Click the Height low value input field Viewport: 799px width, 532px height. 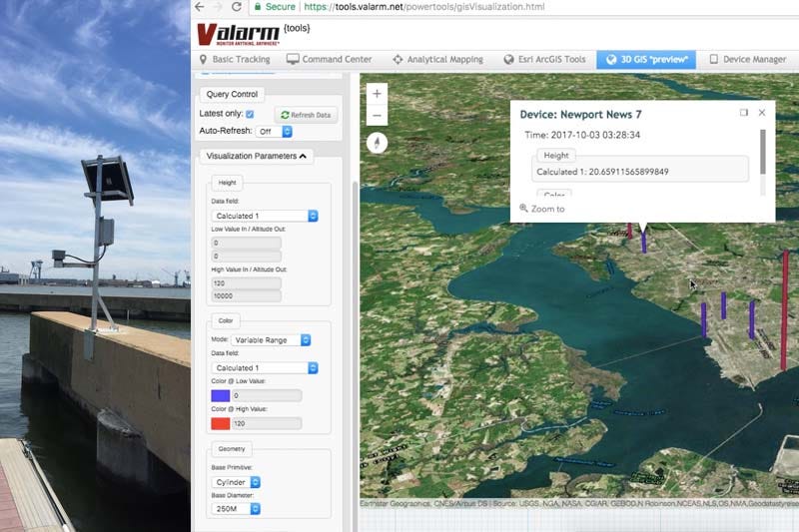click(x=246, y=243)
